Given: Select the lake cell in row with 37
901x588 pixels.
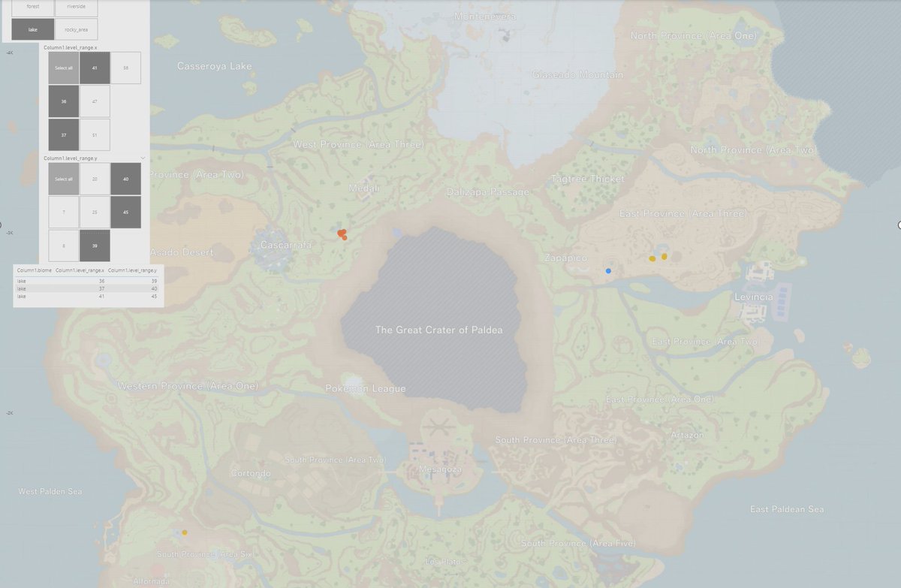Looking at the screenshot, I should 21,288.
